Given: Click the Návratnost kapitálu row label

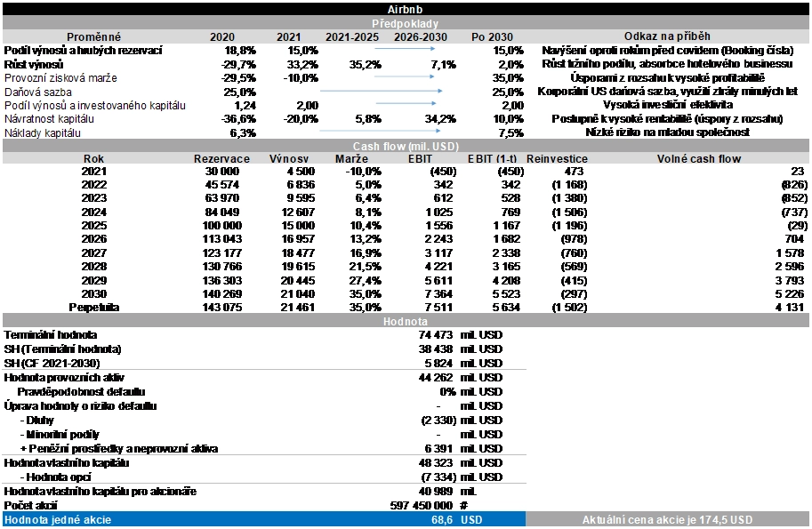Looking at the screenshot, I should tap(49, 119).
